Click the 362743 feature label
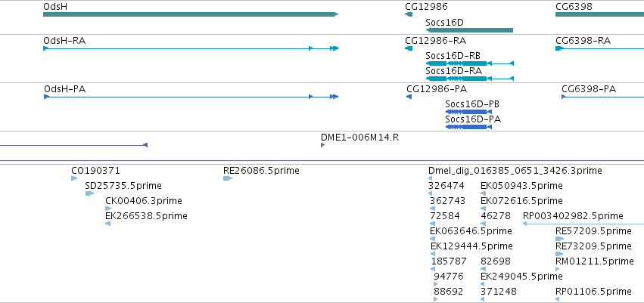The height and width of the screenshot is (303, 644). (448, 201)
